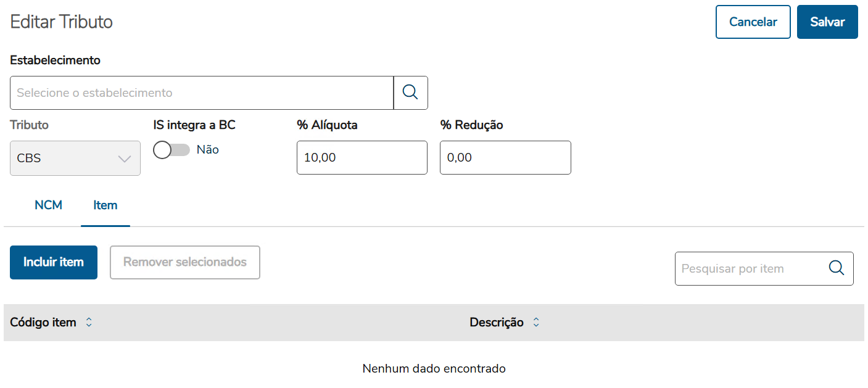This screenshot has height=388, width=868.
Task: Switch to the NCM tab
Action: [x=48, y=205]
